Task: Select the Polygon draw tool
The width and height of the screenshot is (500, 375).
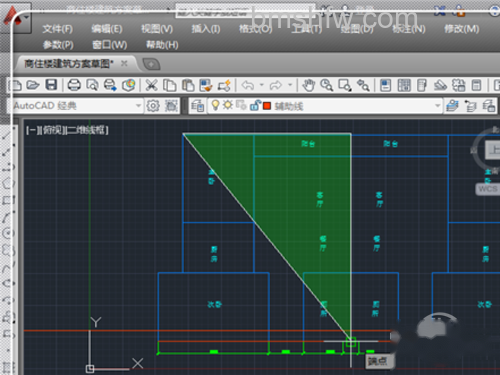Action: tap(8, 183)
